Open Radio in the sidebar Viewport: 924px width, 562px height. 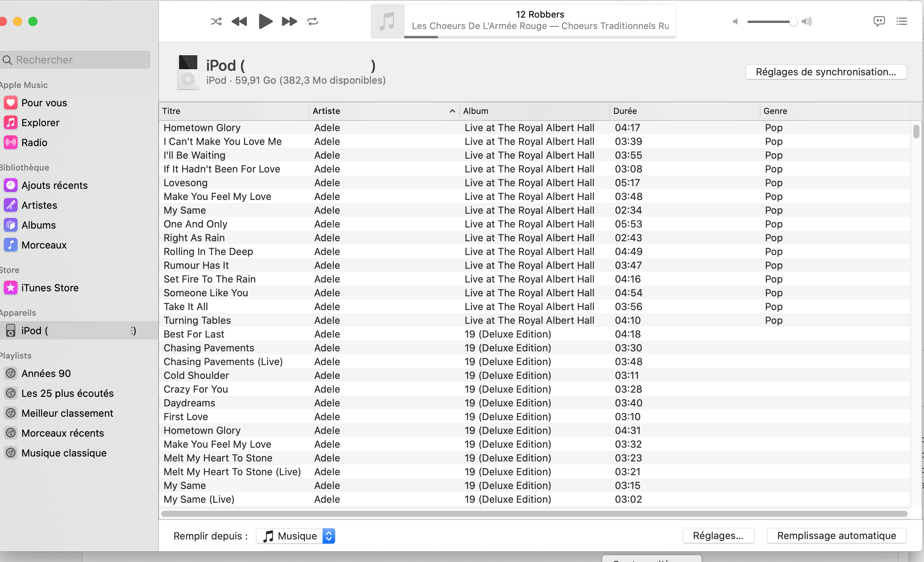[34, 143]
